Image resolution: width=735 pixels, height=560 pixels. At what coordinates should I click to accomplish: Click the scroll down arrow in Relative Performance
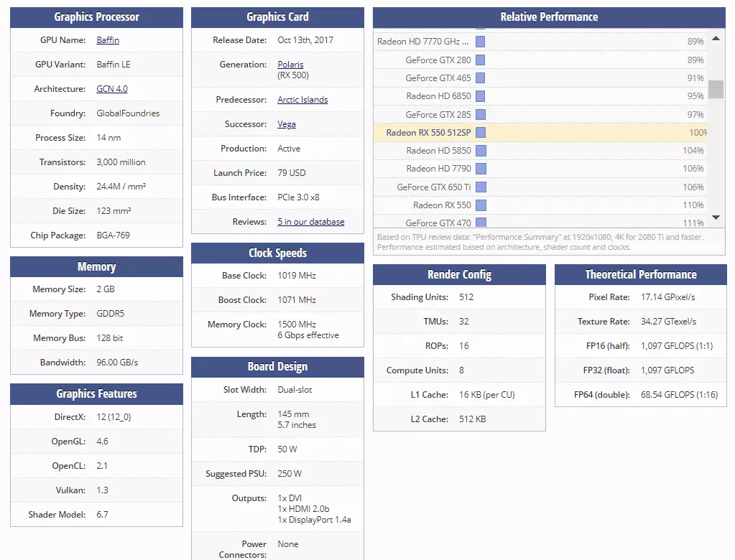click(716, 218)
